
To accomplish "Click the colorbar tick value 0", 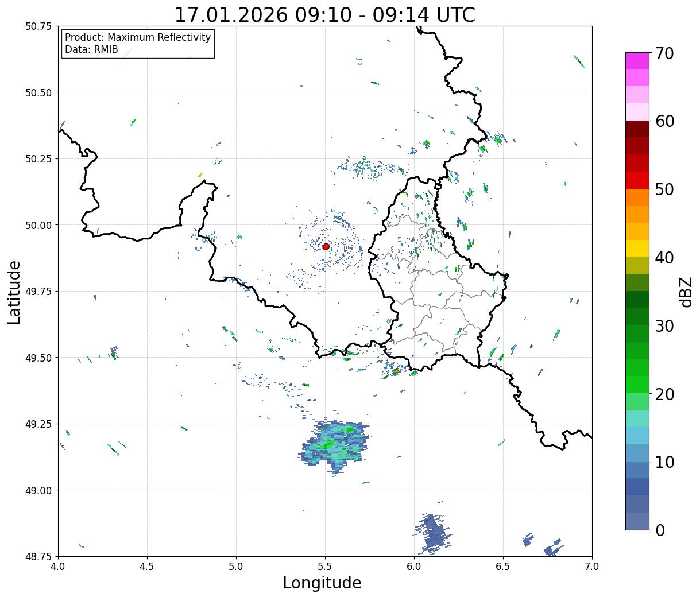I will [x=660, y=530].
